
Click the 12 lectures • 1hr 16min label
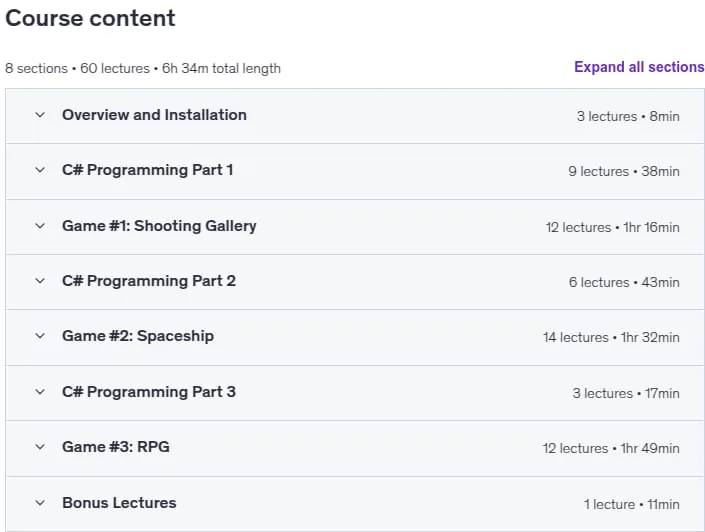[612, 228]
